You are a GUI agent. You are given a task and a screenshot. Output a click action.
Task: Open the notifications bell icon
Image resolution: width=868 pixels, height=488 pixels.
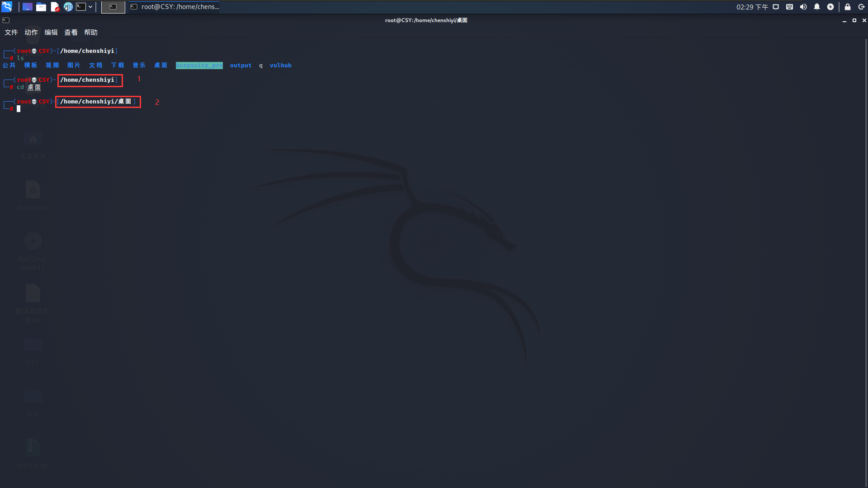click(817, 7)
